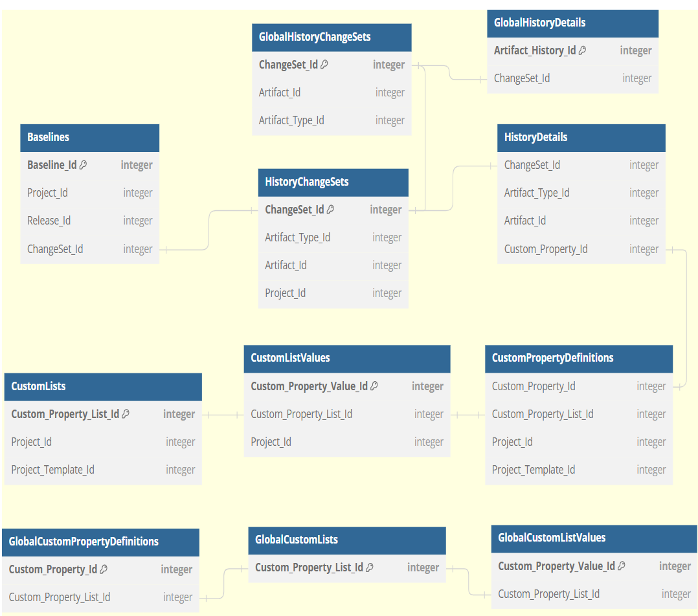This screenshot has height=616, width=698.
Task: Click key icon beside HistoryChangeSets ChangeSet_Id
Action: 330,210
